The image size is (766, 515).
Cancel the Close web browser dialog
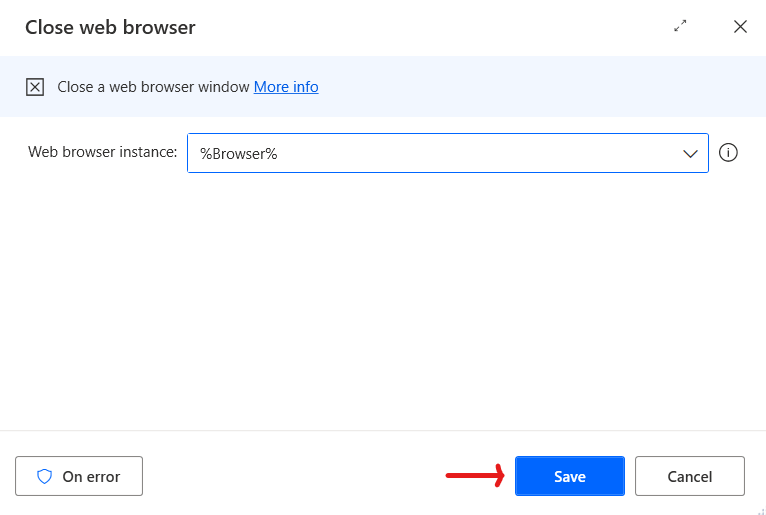(x=689, y=476)
